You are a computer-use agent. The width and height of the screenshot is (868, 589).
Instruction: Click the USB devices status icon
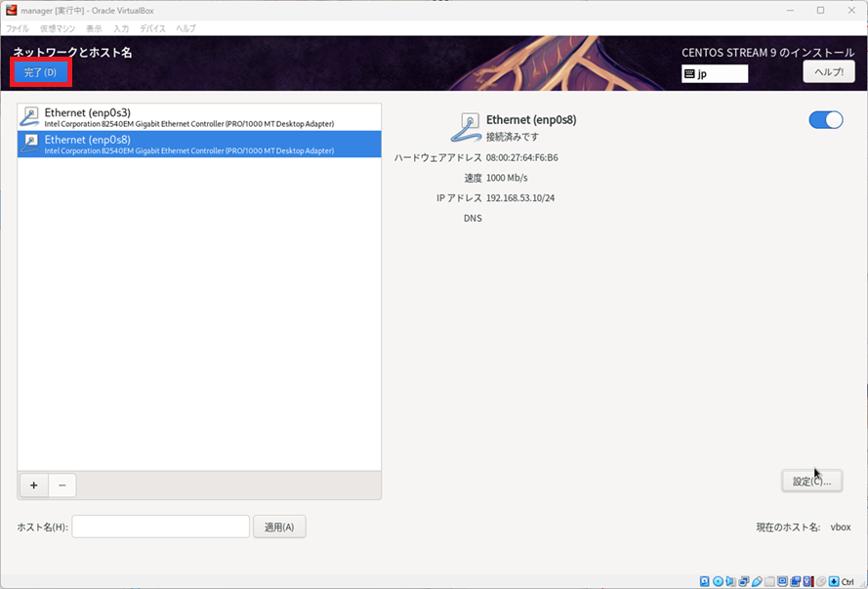pyautogui.click(x=757, y=581)
